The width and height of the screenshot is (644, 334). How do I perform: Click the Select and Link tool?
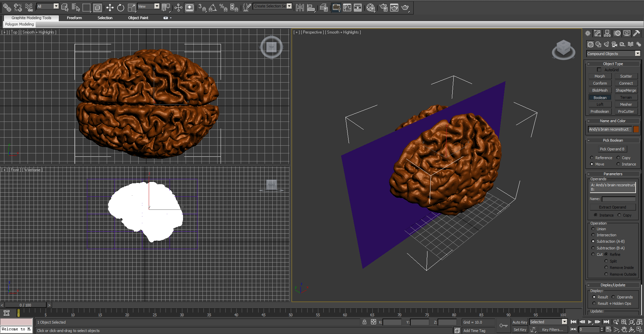7,7
